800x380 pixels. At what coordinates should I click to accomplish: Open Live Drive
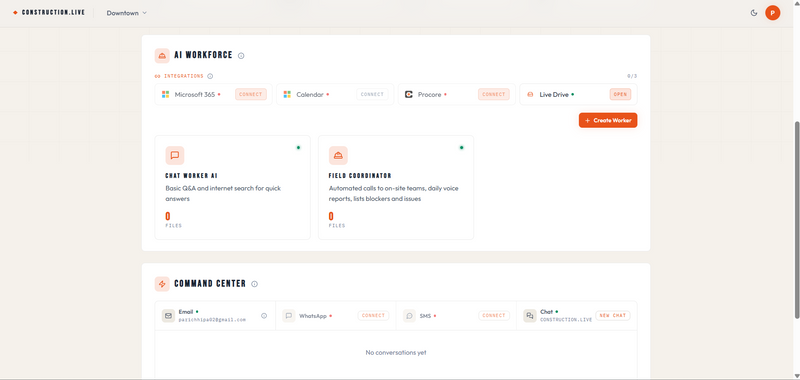point(620,94)
